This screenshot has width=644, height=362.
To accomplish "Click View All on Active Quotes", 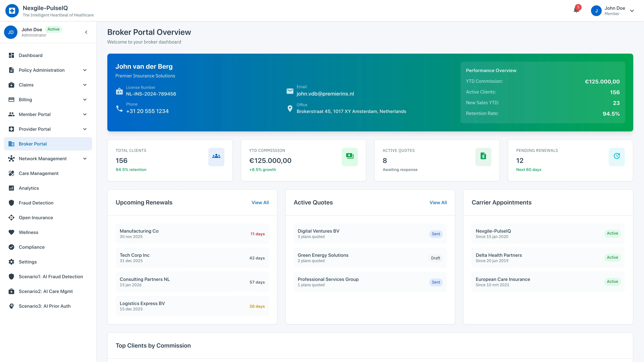I will tap(438, 203).
